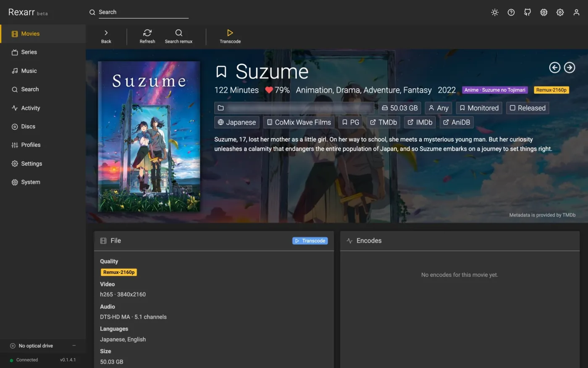Start Transcode from the top toolbar
The width and height of the screenshot is (588, 368).
(230, 37)
